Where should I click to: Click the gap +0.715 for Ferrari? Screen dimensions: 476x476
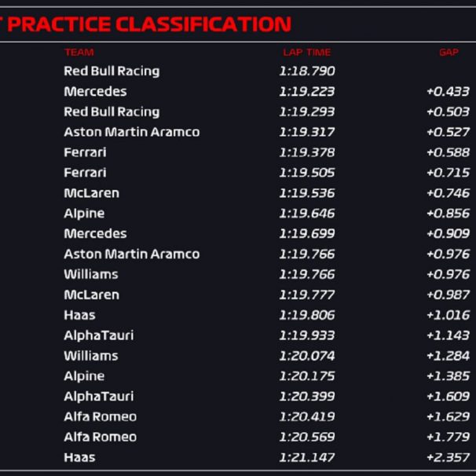pos(448,173)
